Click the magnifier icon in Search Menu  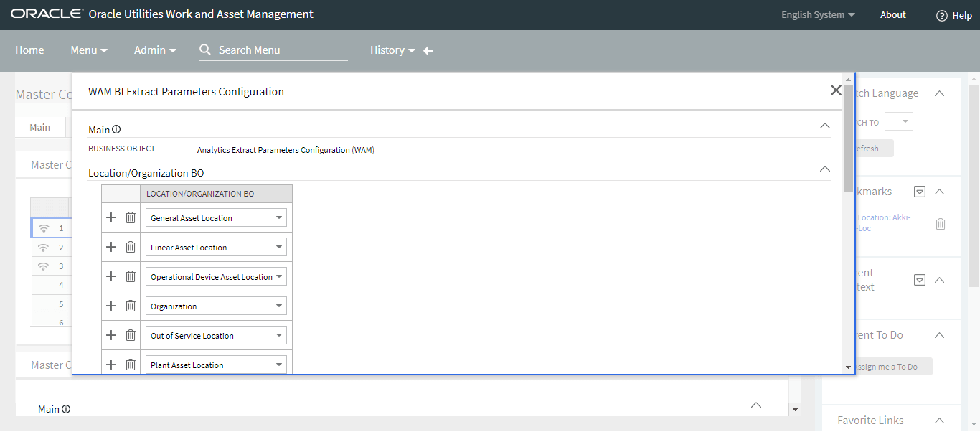(x=205, y=50)
